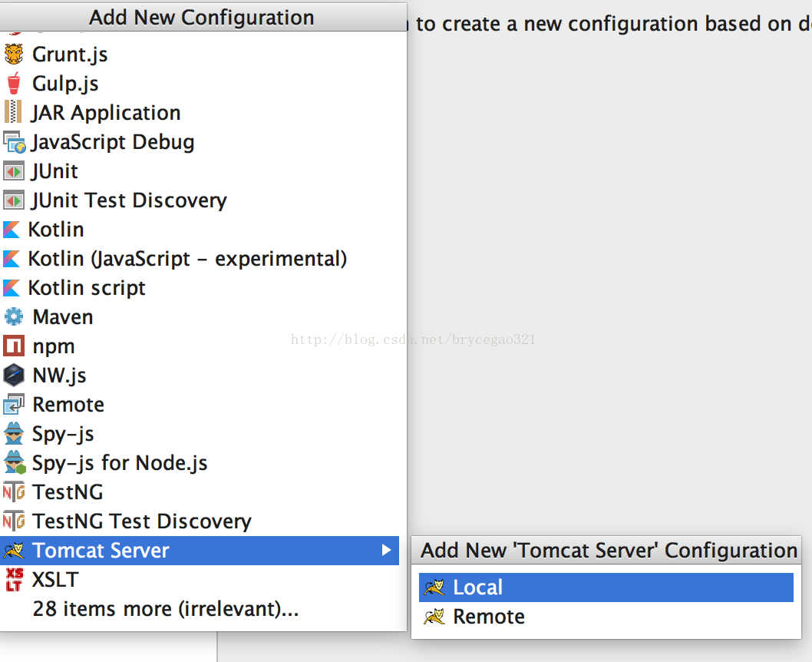812x662 pixels.
Task: Click the Remote Tomcat cat icon in submenu
Action: [434, 617]
